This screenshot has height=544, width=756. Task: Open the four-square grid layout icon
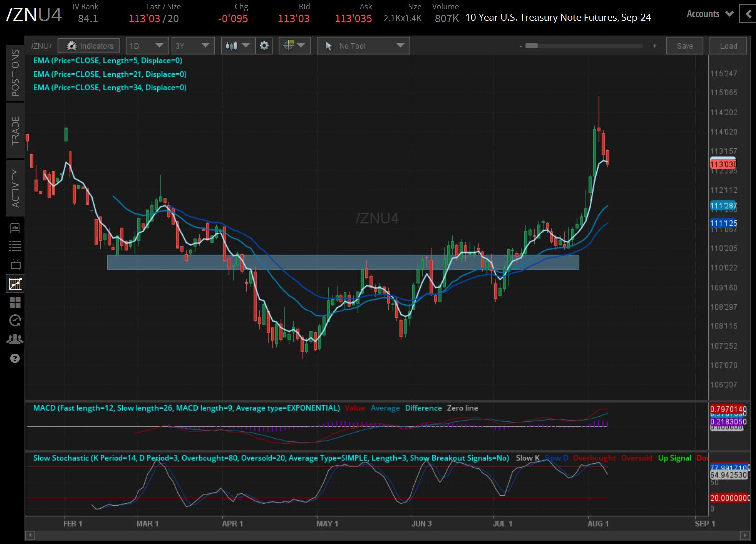pos(15,303)
